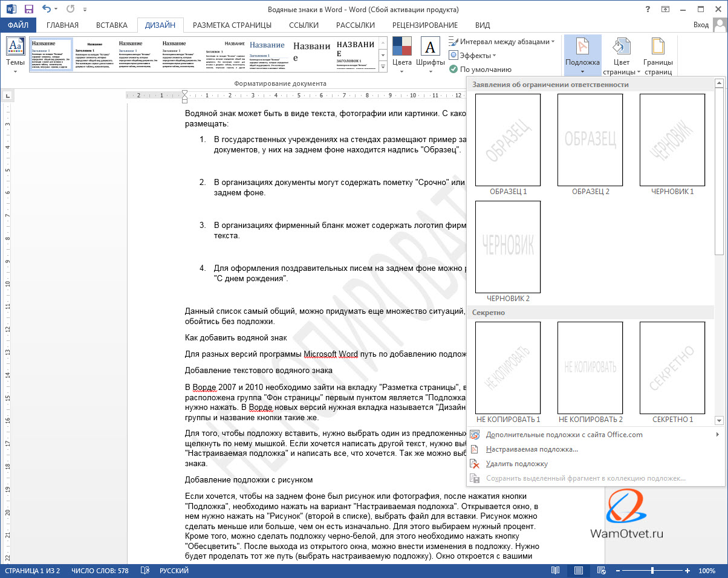Click Удалить подложку remove watermark
This screenshot has height=578, width=728.
coord(596,464)
